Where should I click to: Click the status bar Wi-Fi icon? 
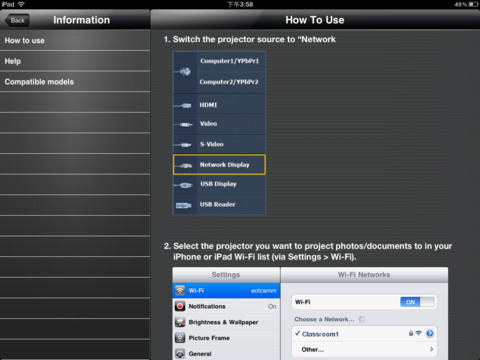pos(21,4)
